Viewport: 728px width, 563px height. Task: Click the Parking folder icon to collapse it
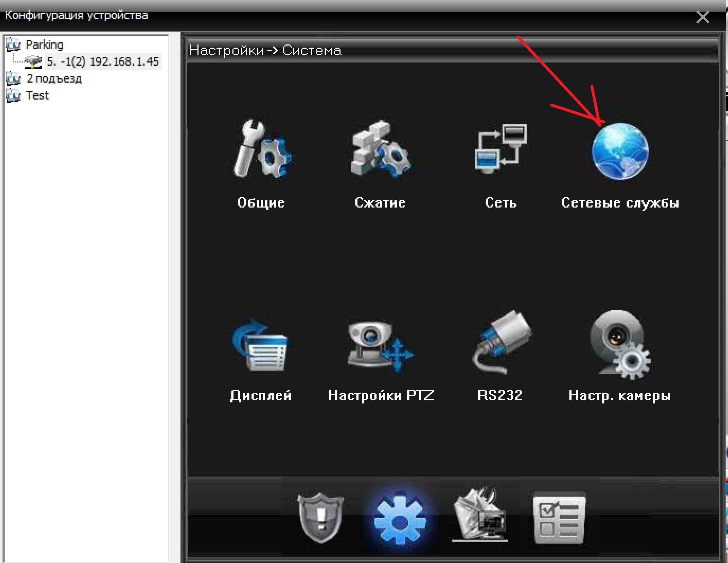pyautogui.click(x=13, y=45)
